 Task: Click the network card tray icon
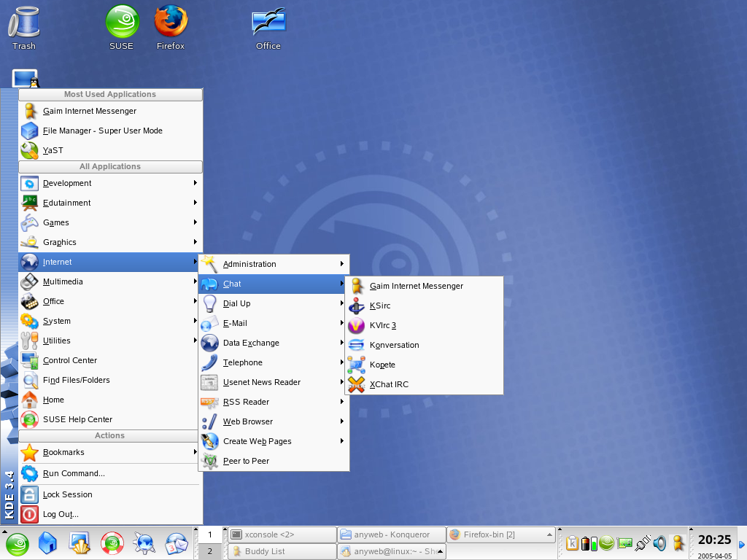(624, 542)
